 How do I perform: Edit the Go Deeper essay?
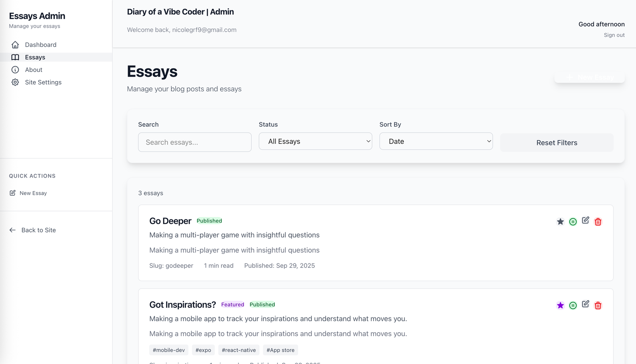click(x=586, y=221)
